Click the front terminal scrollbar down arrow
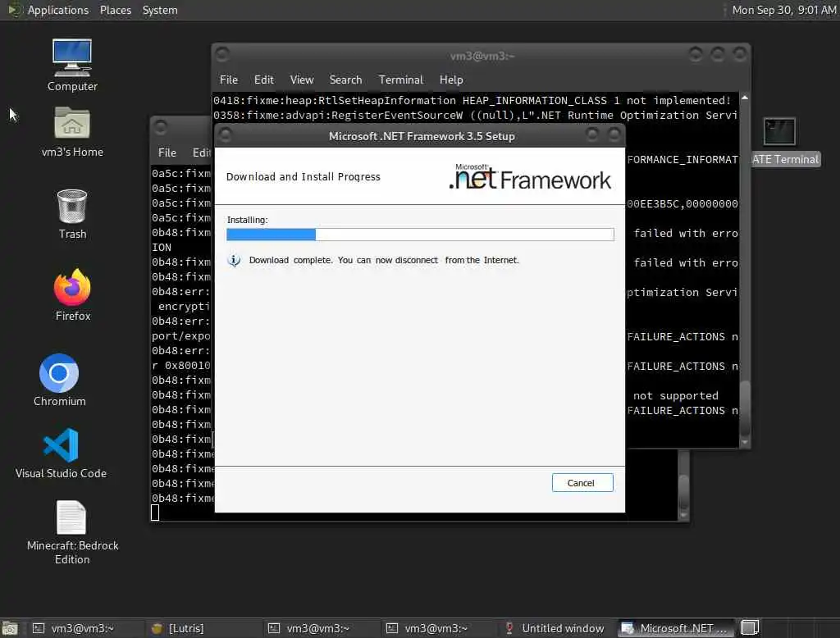The width and height of the screenshot is (840, 638). (x=745, y=443)
